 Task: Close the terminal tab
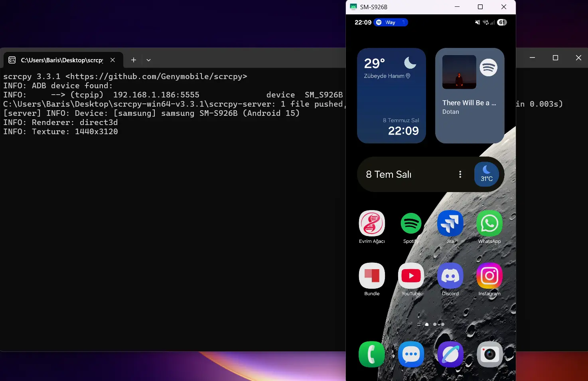(x=113, y=60)
